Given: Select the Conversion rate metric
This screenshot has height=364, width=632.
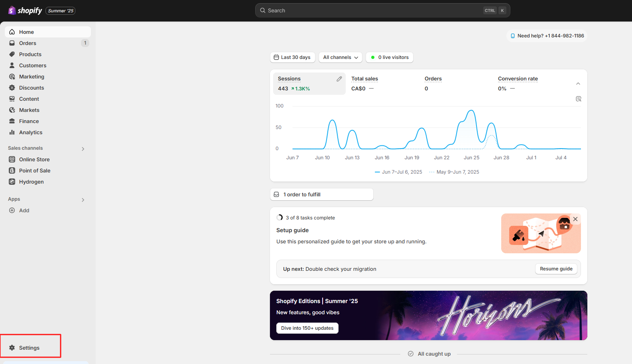Looking at the screenshot, I should [x=530, y=84].
